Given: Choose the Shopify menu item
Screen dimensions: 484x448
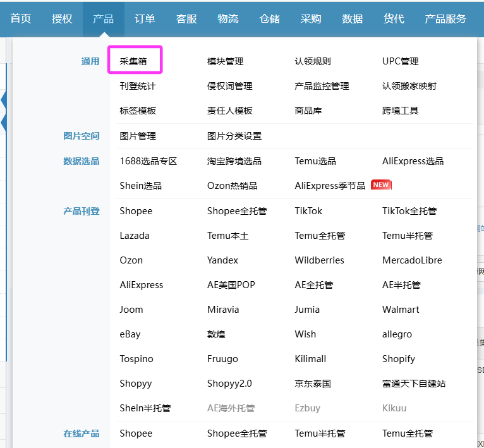Looking at the screenshot, I should [399, 359].
